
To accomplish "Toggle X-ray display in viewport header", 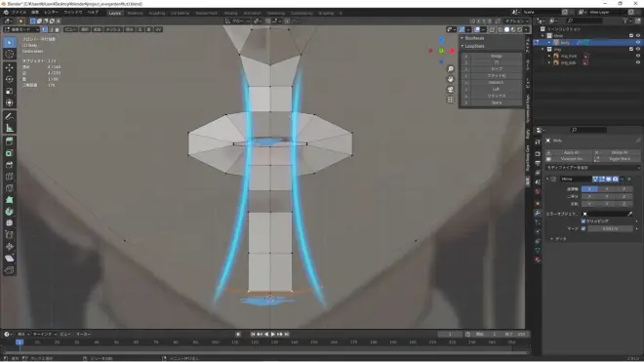I will tap(492, 29).
